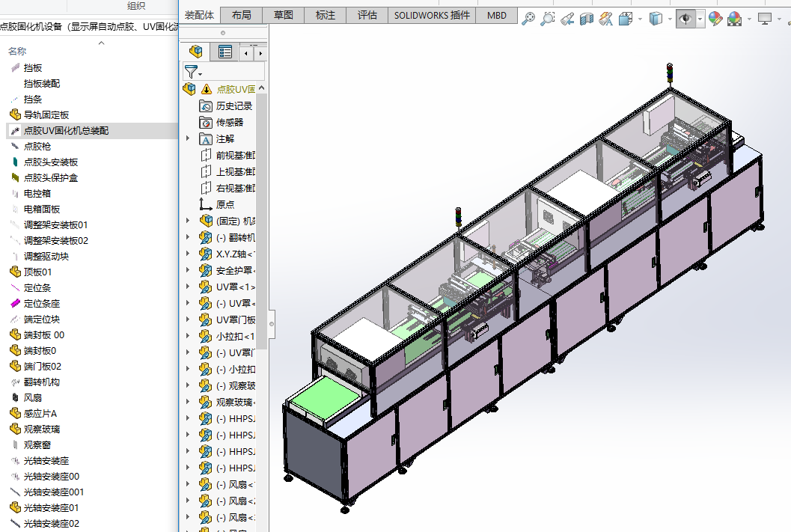Expand the 安全护罩 component arrow
Image resolution: width=791 pixels, height=532 pixels.
coord(188,270)
